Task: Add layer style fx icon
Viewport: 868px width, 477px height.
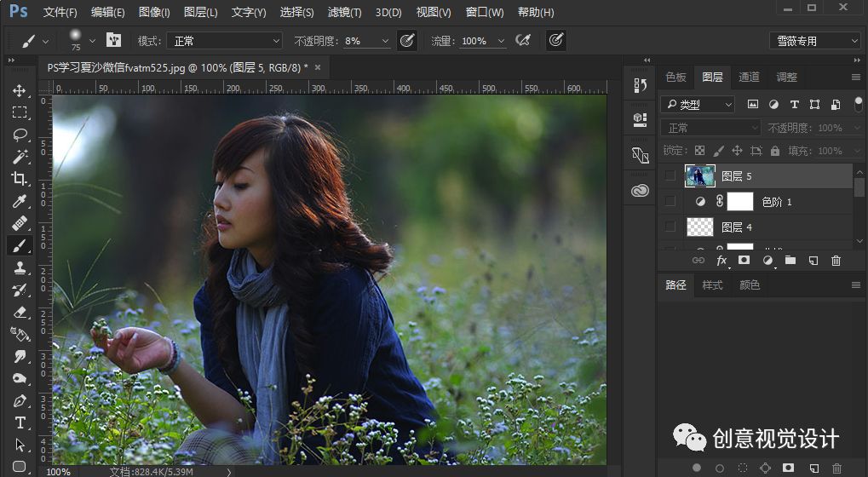Action: click(x=721, y=260)
